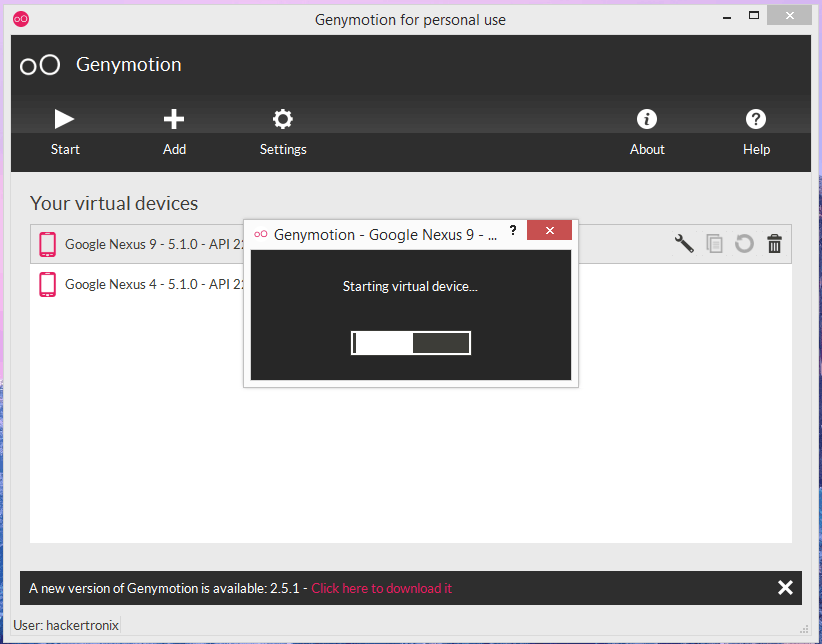
Task: Click the Genymotion logo in header
Action: [x=40, y=65]
